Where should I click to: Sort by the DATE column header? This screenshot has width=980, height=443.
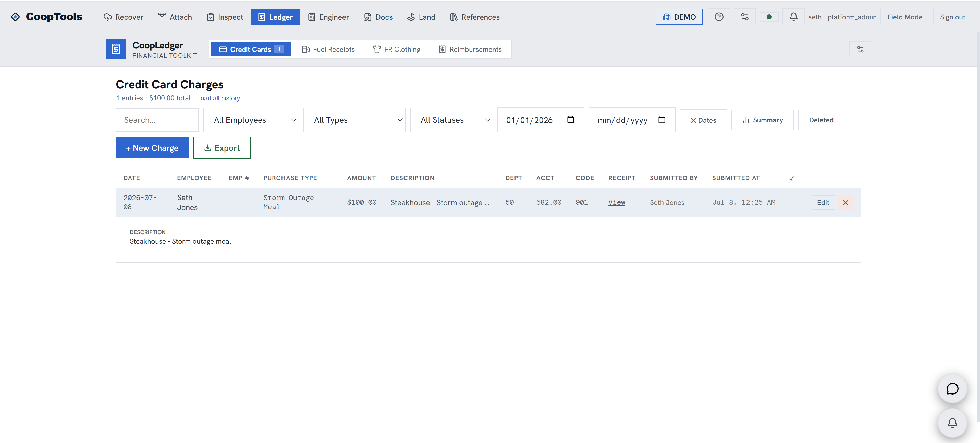pos(132,178)
